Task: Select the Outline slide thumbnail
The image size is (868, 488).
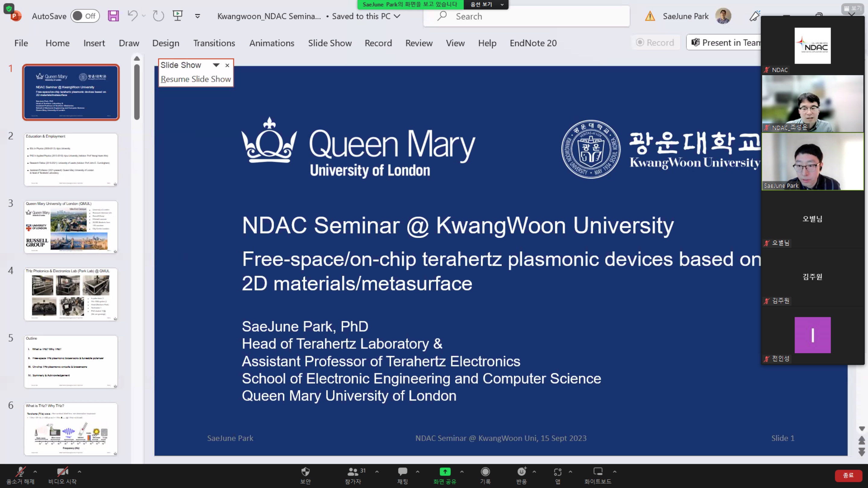Action: tap(71, 362)
